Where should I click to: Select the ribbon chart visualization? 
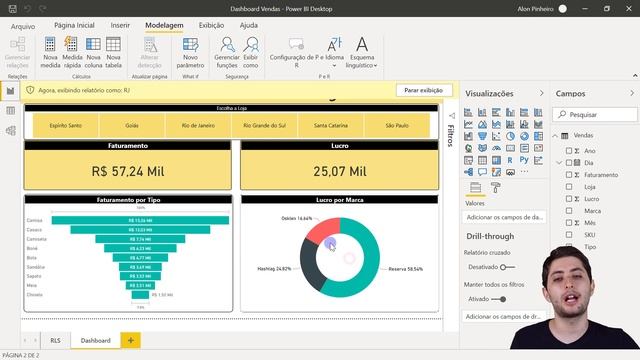pos(538,124)
